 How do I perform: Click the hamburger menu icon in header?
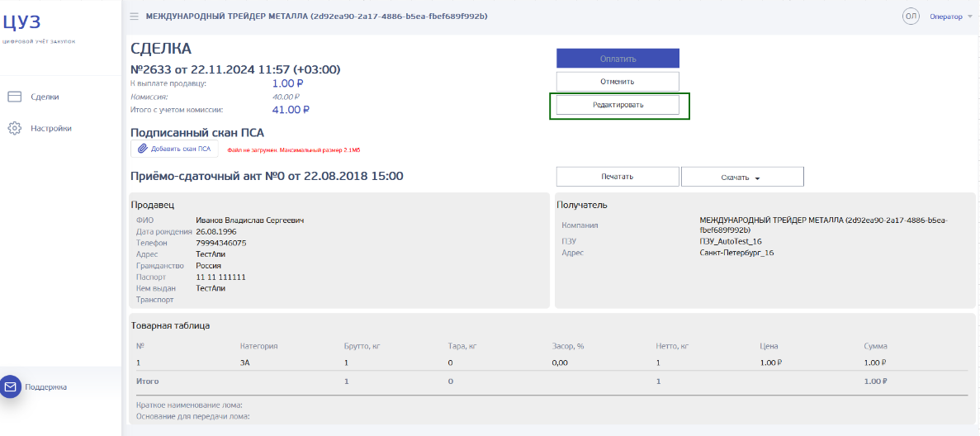click(134, 17)
